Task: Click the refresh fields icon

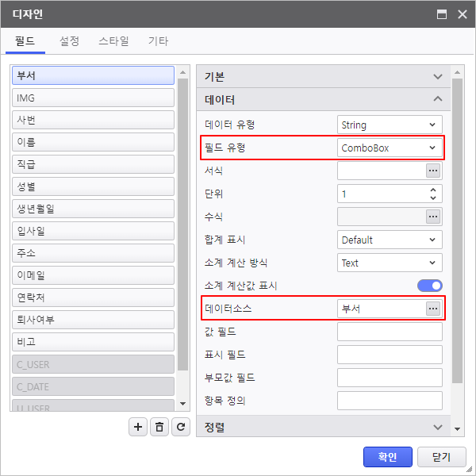Action: click(x=182, y=427)
